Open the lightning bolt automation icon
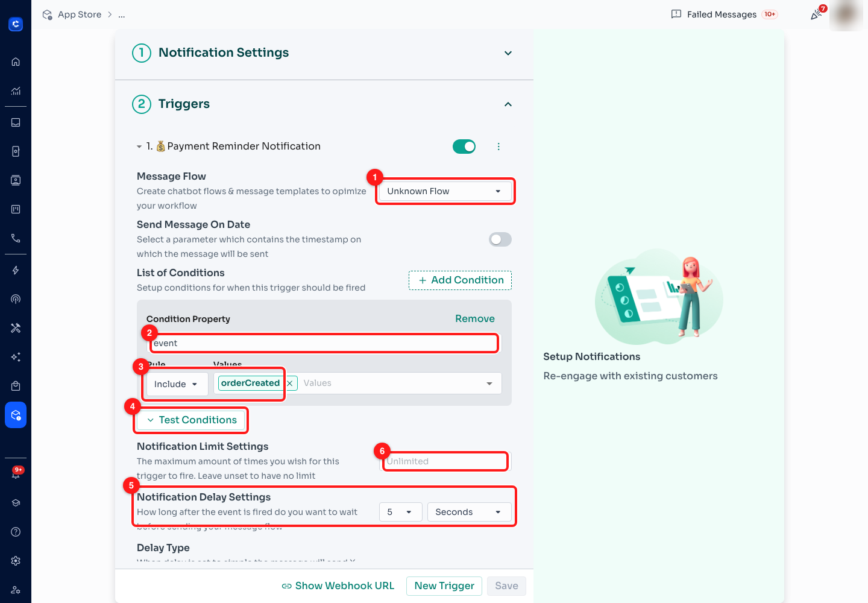 [16, 270]
